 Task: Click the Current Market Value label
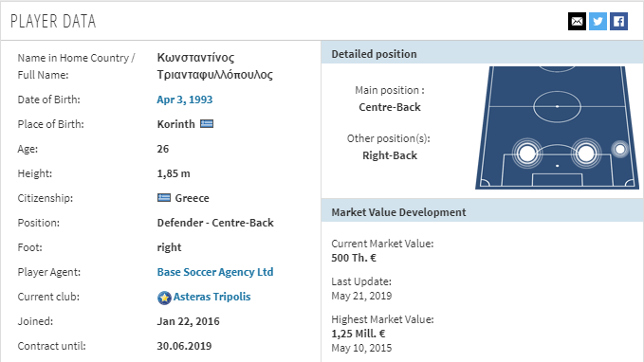coord(383,244)
